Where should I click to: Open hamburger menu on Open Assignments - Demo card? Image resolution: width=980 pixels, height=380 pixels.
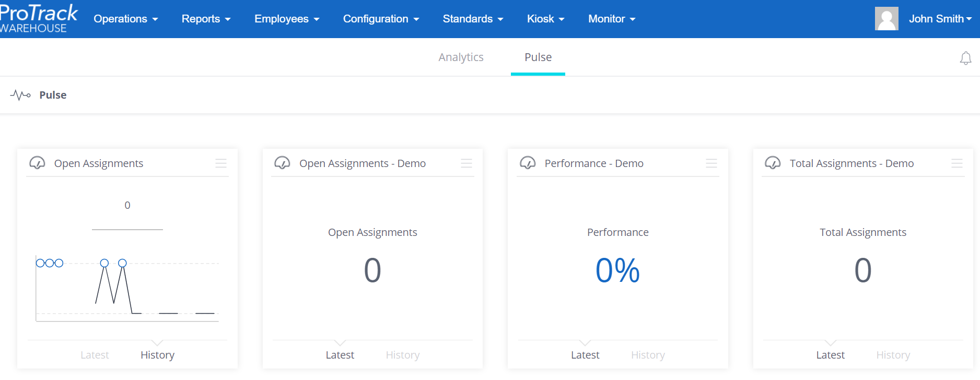pos(466,163)
